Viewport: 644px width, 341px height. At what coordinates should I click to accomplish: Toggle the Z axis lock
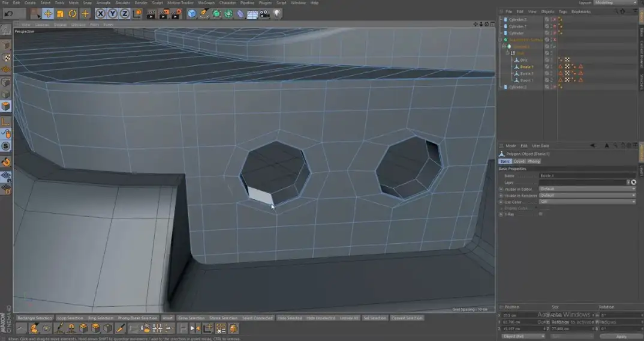pos(125,14)
